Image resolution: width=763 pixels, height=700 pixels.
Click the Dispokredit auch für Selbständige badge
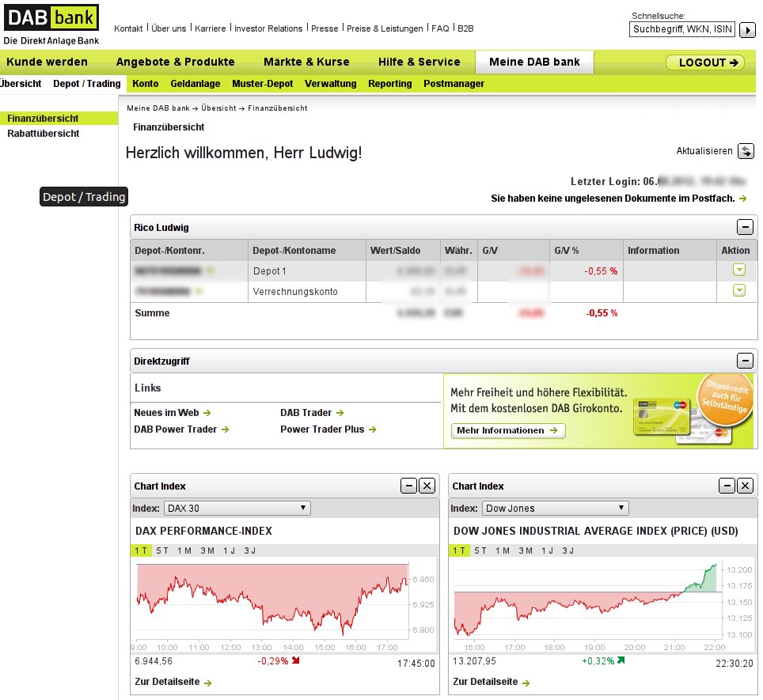[725, 399]
